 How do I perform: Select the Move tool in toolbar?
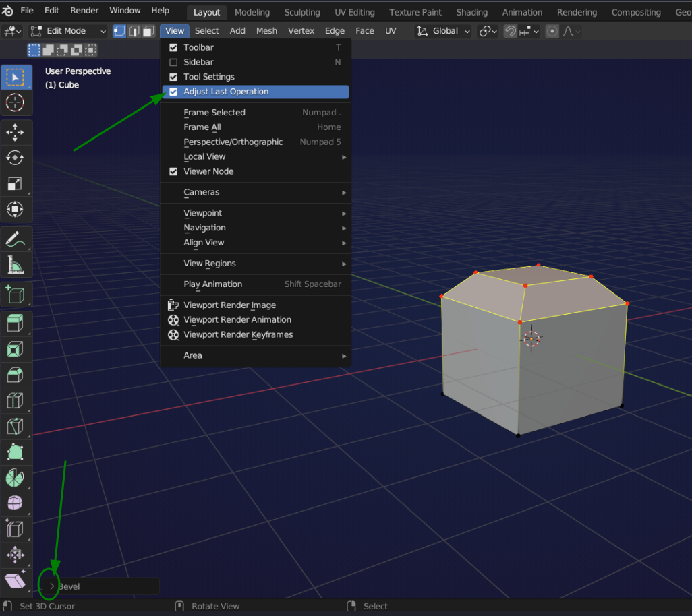(x=15, y=132)
